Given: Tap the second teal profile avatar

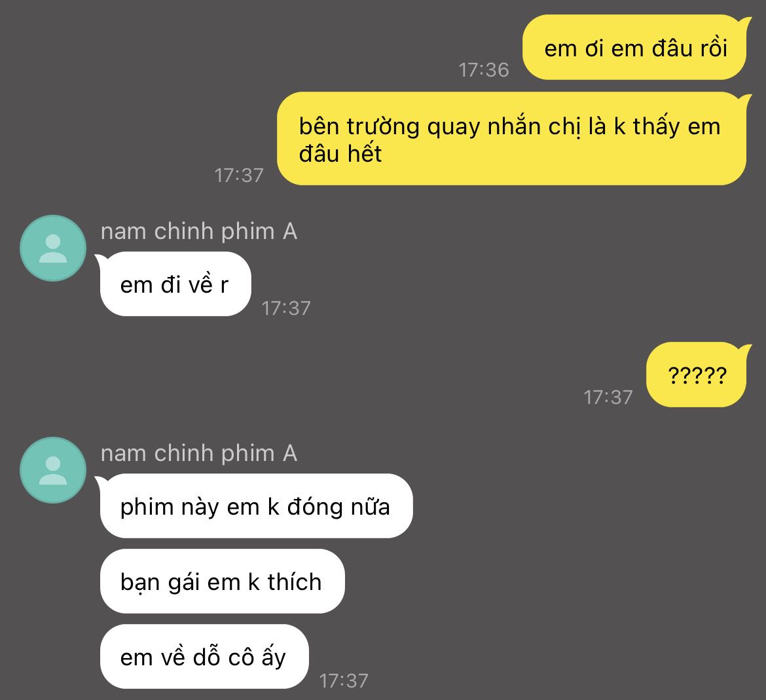Looking at the screenshot, I should coord(53,470).
